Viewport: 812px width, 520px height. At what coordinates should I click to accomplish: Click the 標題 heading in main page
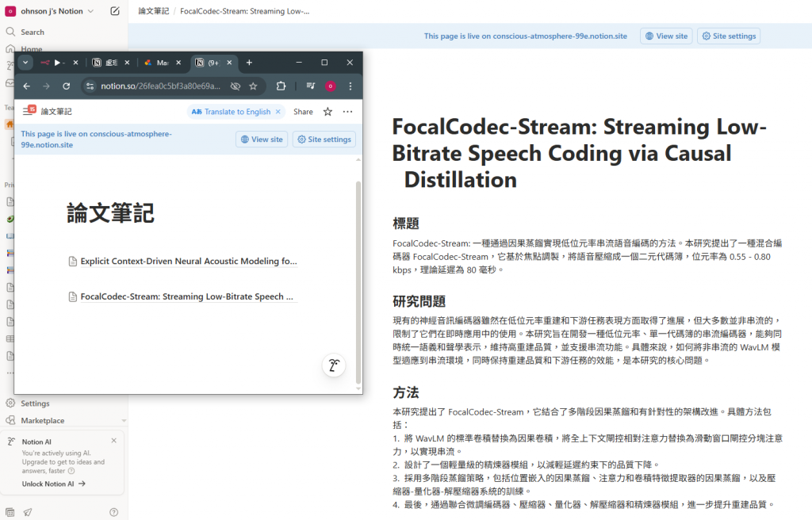click(x=405, y=224)
